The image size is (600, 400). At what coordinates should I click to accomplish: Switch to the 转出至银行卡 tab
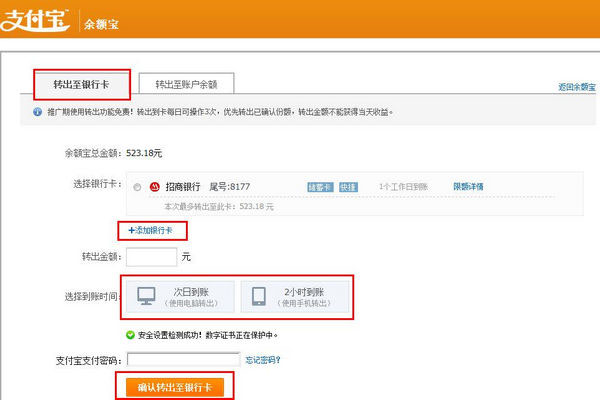pyautogui.click(x=82, y=85)
